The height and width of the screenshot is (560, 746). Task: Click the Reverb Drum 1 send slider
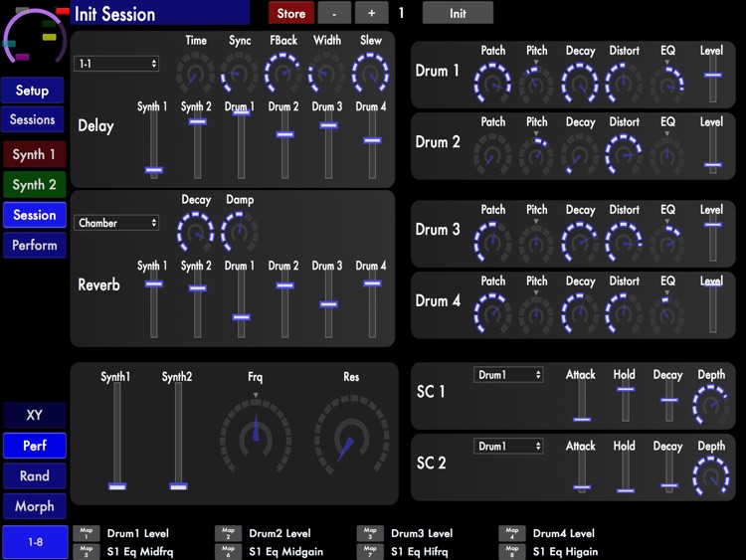pyautogui.click(x=242, y=304)
